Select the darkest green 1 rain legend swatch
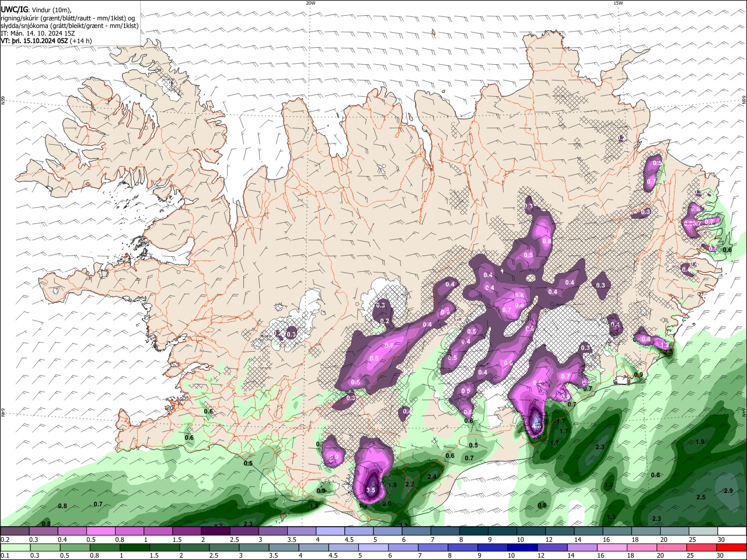The width and height of the screenshot is (747, 560). (x=134, y=547)
